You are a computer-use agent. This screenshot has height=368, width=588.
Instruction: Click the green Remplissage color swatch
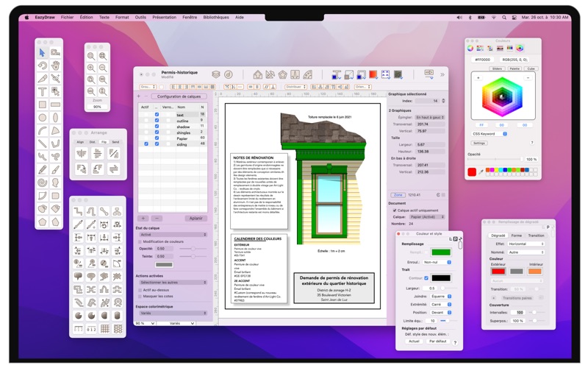coord(440,252)
